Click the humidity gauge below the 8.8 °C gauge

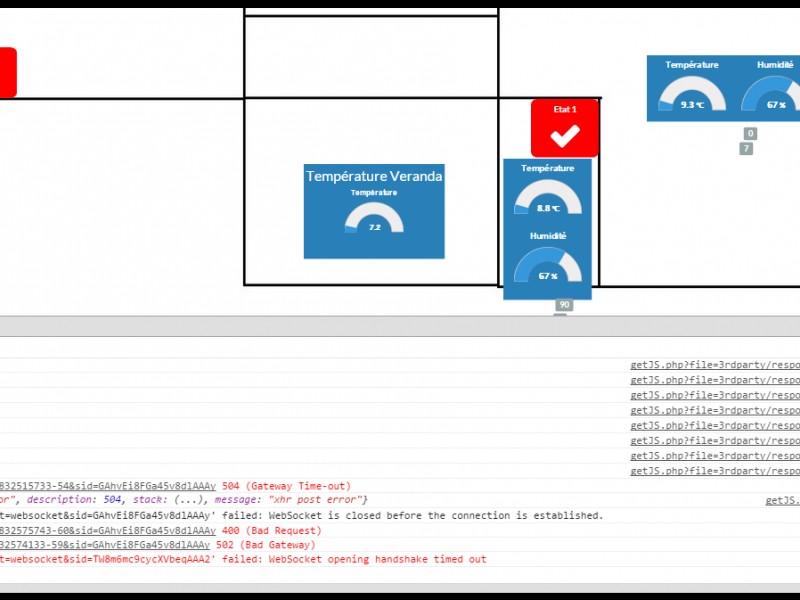547,267
